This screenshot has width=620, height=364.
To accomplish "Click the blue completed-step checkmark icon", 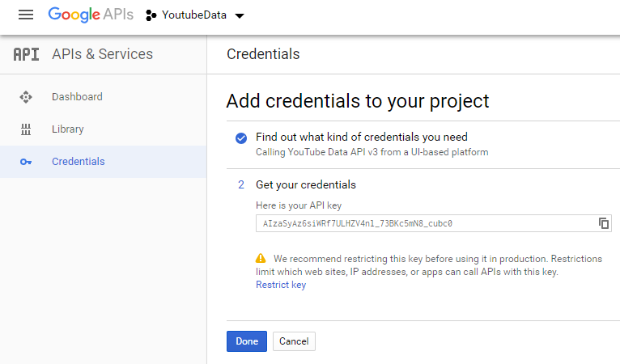I will click(x=241, y=138).
